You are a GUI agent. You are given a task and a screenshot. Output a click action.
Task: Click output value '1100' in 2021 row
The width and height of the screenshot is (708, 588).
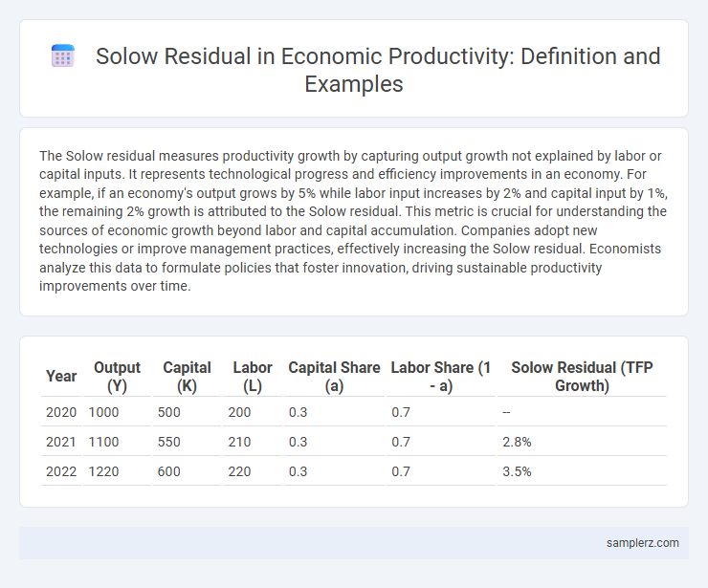[x=103, y=442]
